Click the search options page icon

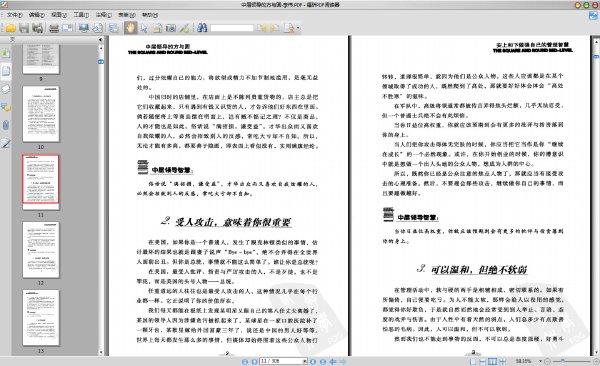pyautogui.click(x=289, y=28)
